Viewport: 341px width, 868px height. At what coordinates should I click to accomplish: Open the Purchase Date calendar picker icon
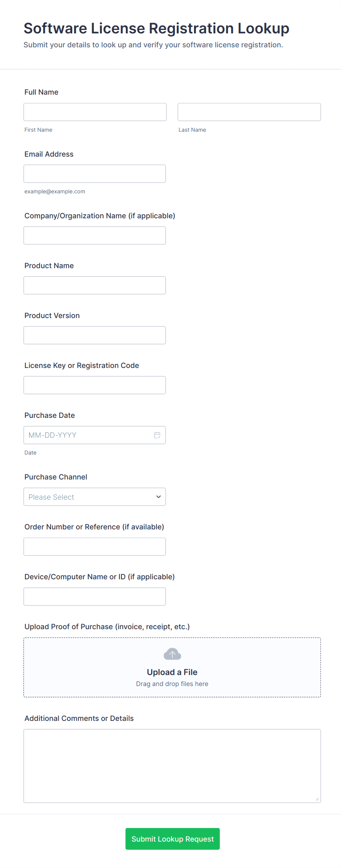pyautogui.click(x=157, y=435)
